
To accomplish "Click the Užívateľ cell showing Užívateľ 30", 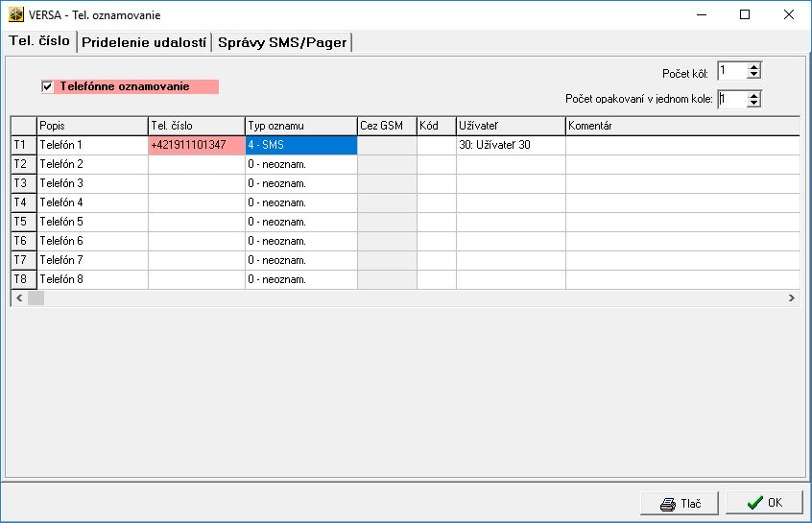I will click(510, 145).
